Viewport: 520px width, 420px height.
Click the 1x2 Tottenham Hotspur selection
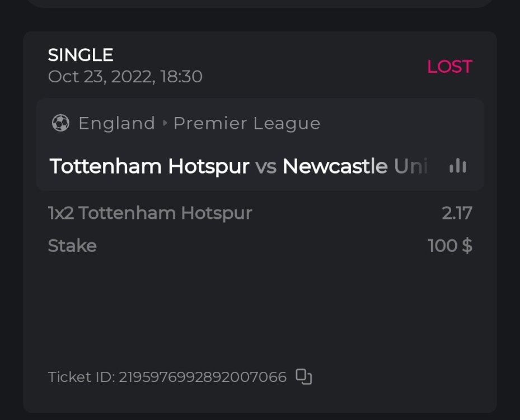tap(150, 213)
